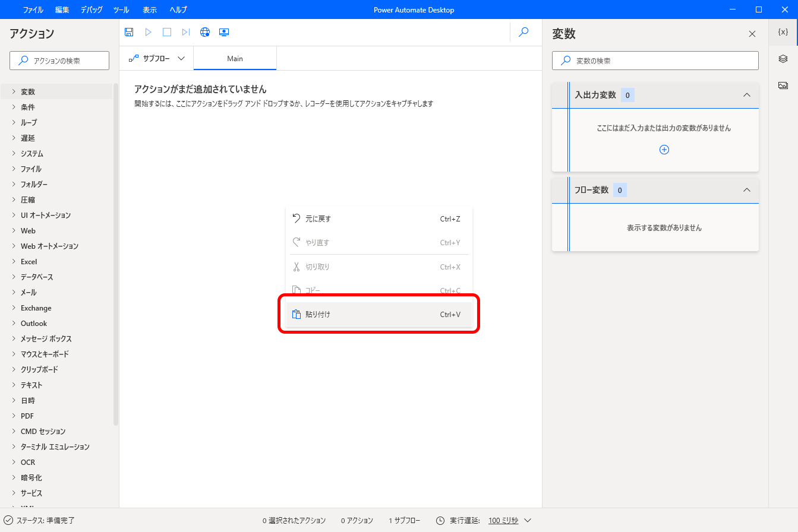Click the clipboard icon for 貼り付け
The image size is (798, 532).
297,314
